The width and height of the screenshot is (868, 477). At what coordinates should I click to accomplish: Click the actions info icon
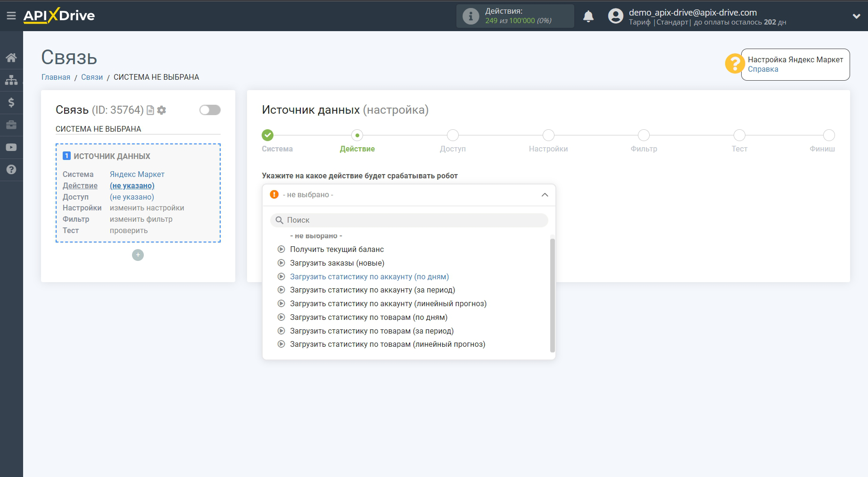click(471, 16)
